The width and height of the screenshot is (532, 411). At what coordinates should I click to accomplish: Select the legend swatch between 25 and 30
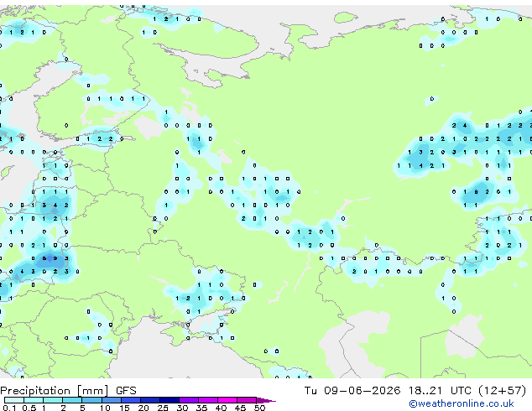(x=169, y=400)
